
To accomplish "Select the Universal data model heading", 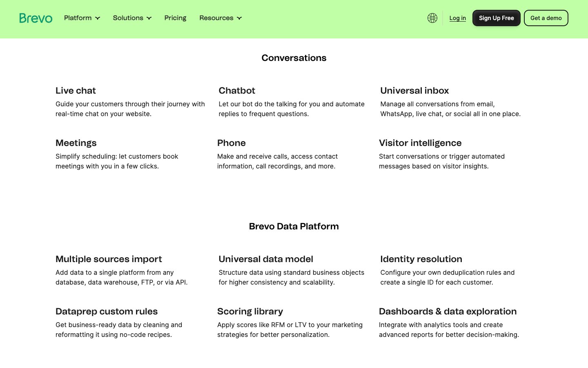I will (266, 259).
